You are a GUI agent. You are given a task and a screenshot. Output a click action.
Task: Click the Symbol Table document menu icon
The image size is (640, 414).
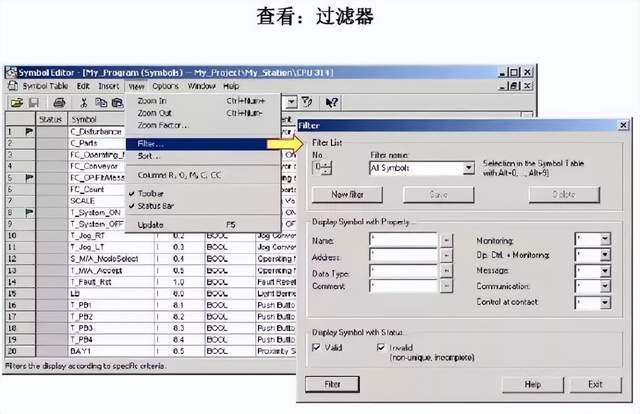click(x=13, y=86)
